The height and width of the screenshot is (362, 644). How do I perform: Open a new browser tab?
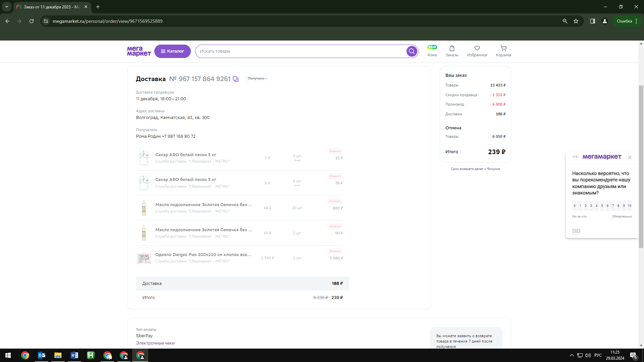point(98,7)
